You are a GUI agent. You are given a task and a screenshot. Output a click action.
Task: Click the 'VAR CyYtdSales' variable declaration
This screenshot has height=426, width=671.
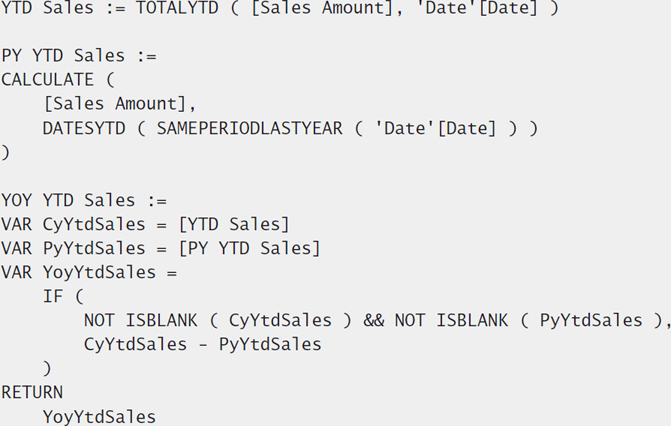click(73, 225)
